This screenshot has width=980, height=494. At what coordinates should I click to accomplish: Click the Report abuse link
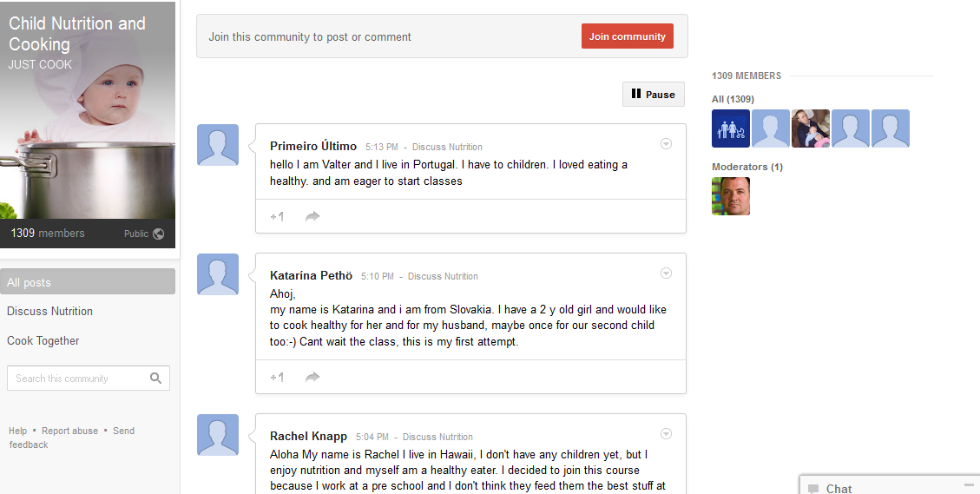click(x=69, y=431)
